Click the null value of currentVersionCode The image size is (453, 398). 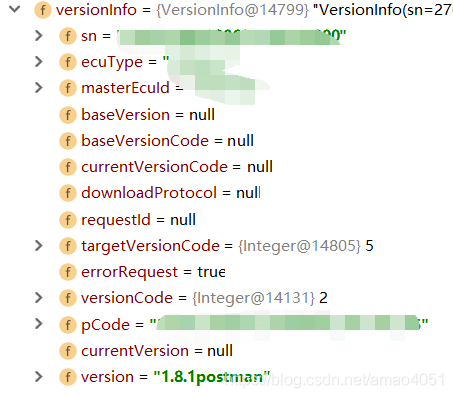click(260, 167)
